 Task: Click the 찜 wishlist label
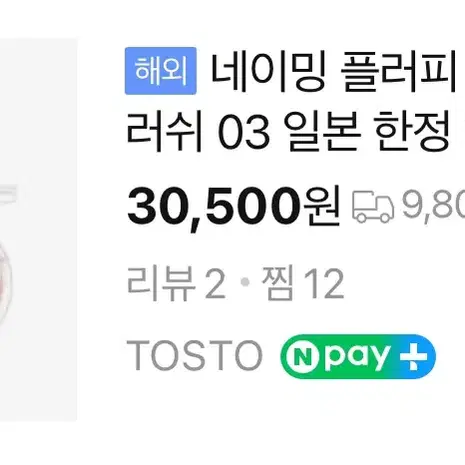click(278, 283)
